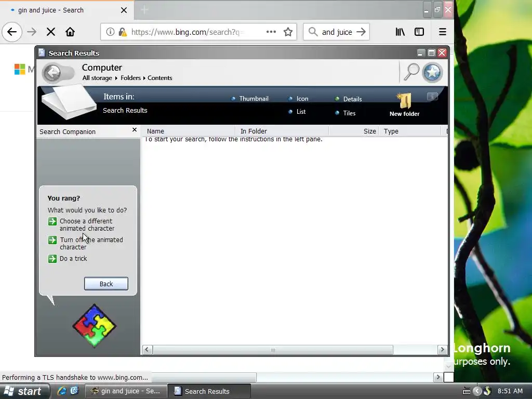Submit the search with the arrow button
Viewport: 532px width, 399px height.
tap(362, 32)
